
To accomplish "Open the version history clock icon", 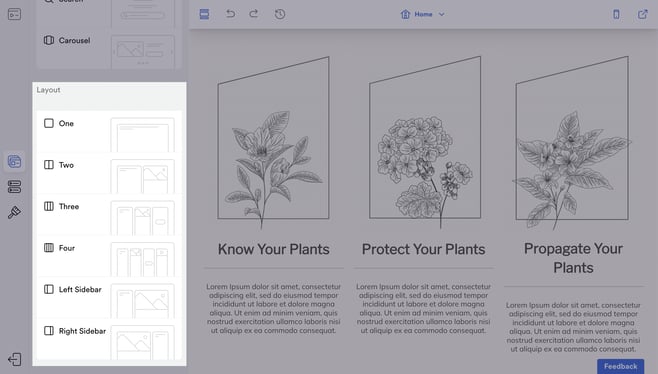I will point(280,14).
